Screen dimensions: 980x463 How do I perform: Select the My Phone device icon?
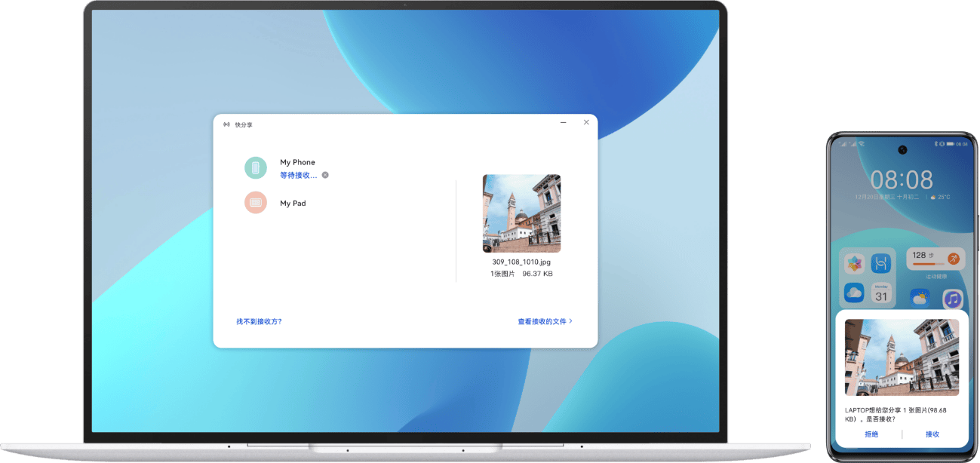pyautogui.click(x=256, y=167)
